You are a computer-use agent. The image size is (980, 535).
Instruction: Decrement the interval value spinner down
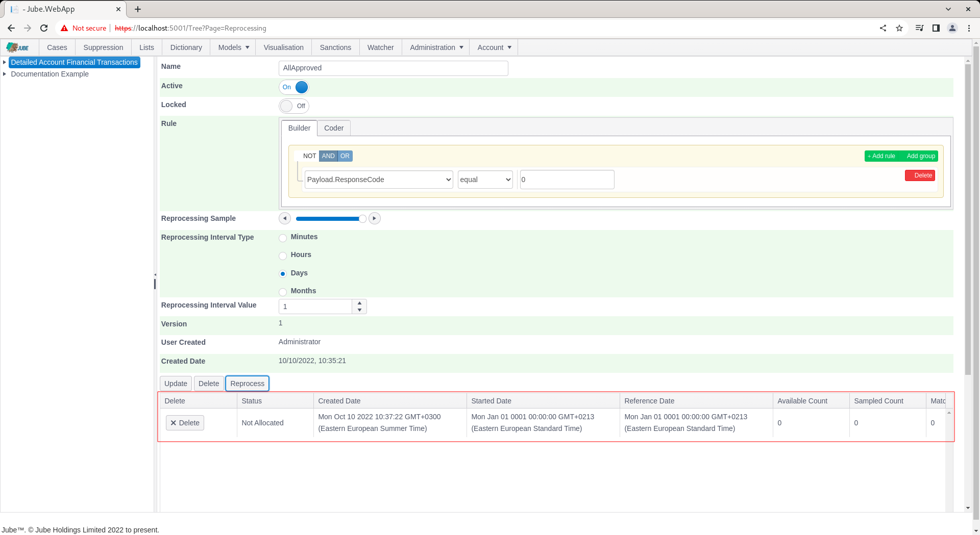[359, 310]
